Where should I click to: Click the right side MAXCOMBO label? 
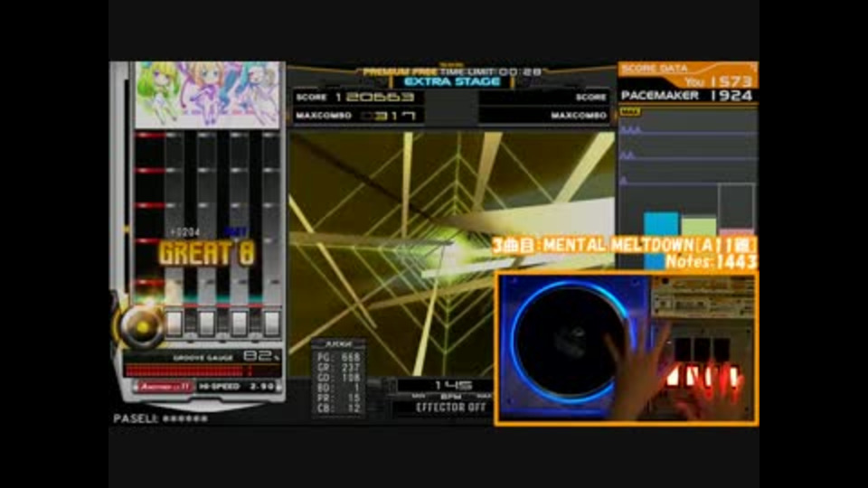[x=579, y=116]
